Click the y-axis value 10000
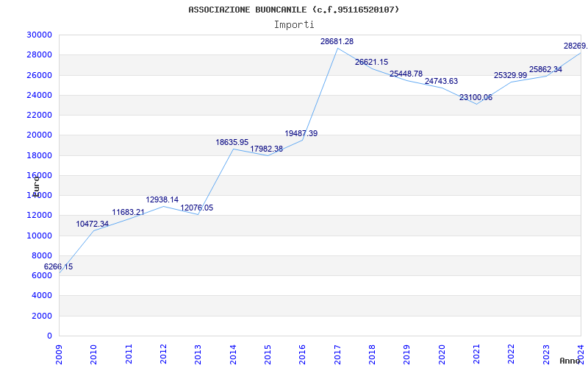Viewport: 588px width, 368px height. click(x=40, y=236)
